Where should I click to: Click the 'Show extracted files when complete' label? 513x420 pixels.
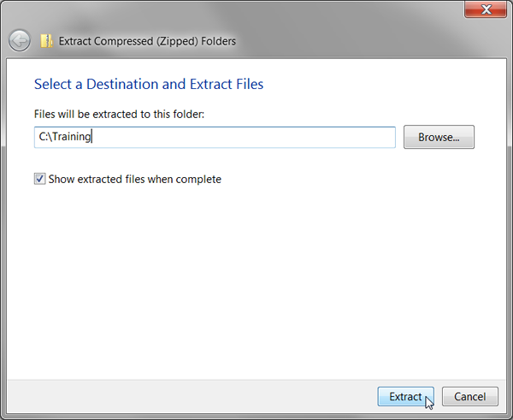coord(135,180)
